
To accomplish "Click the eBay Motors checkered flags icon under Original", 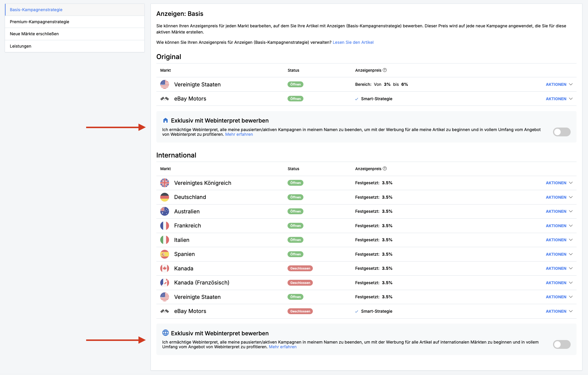I will [165, 99].
